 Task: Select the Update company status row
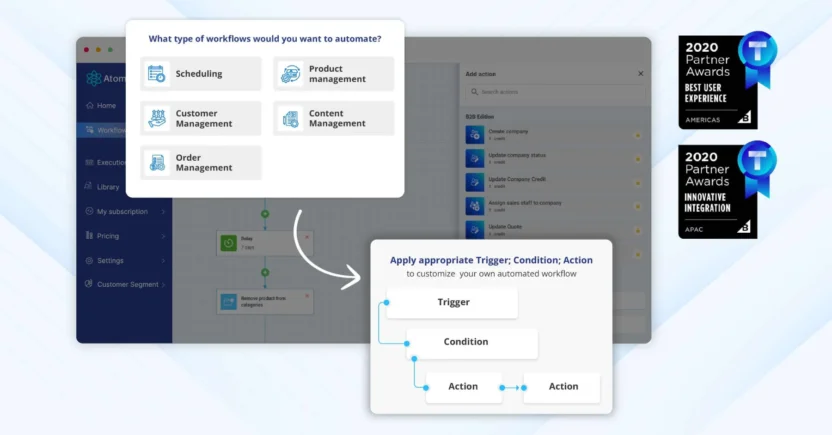[x=555, y=159]
